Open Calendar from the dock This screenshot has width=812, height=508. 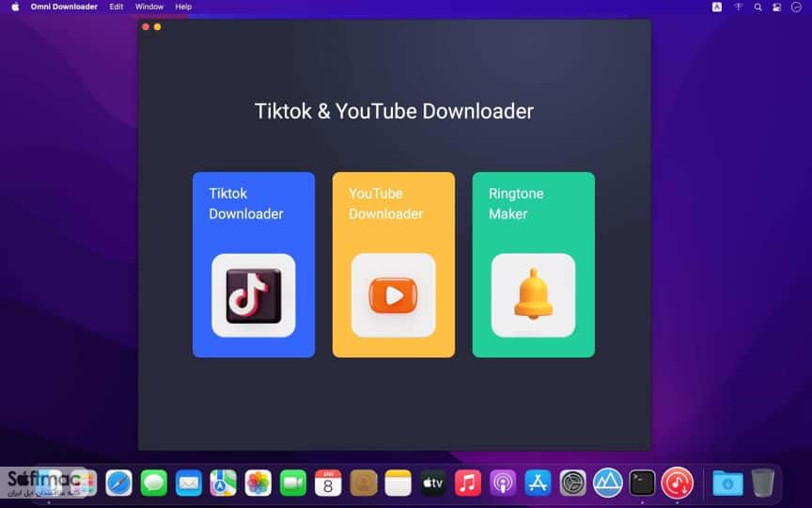328,484
